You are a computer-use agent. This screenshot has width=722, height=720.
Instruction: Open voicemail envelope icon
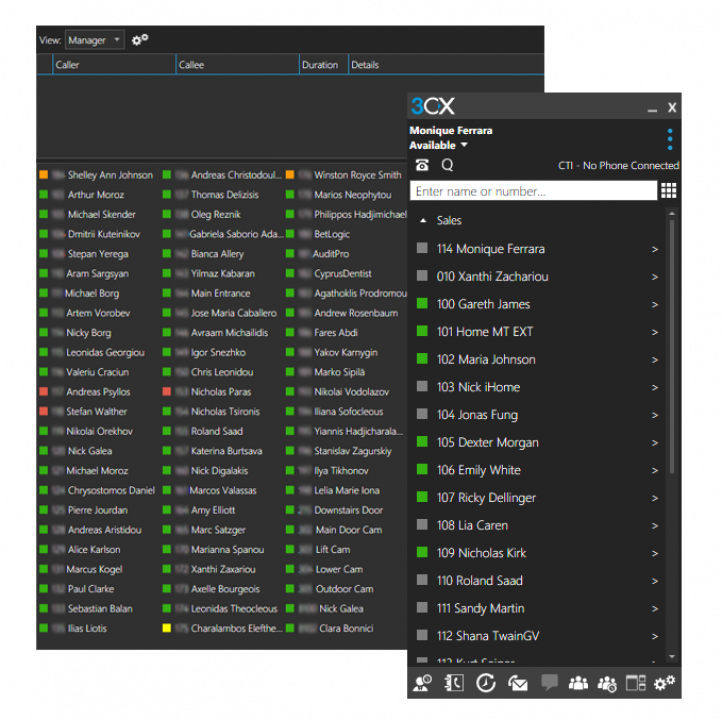(517, 684)
